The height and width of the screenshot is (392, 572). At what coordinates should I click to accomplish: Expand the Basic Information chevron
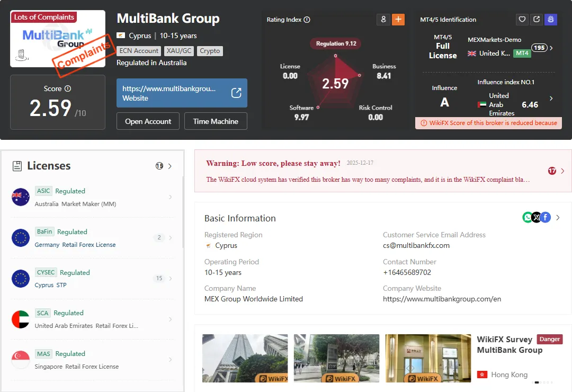(558, 218)
